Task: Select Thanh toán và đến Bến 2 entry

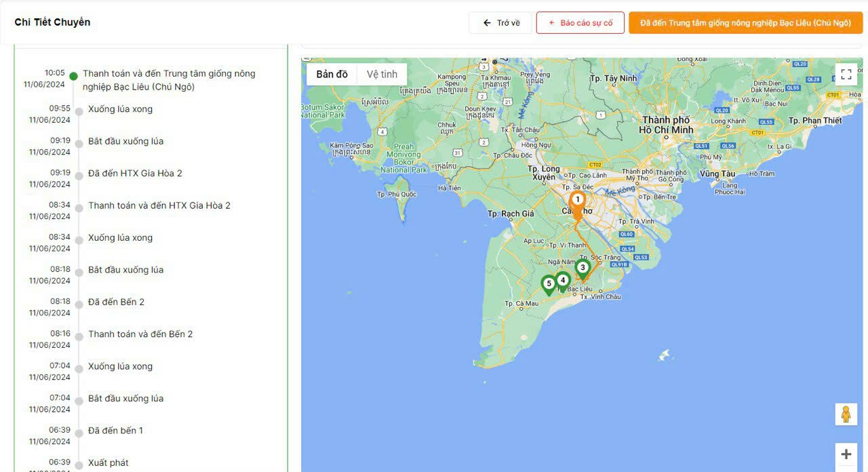Action: 140,334
